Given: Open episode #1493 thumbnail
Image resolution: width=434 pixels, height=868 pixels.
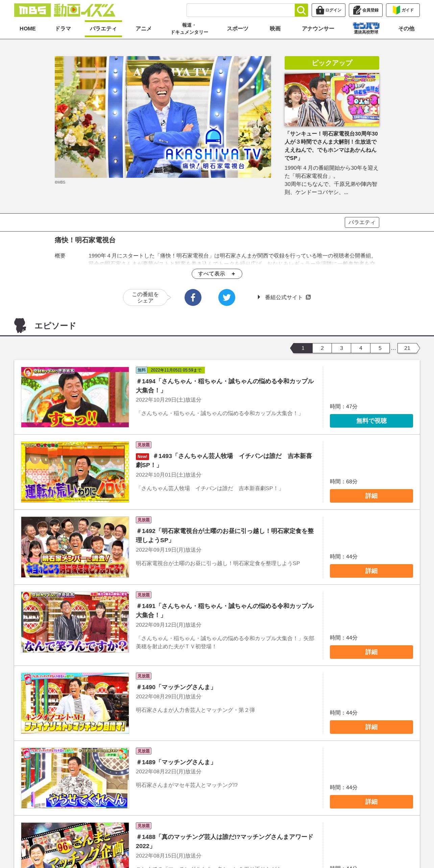Looking at the screenshot, I should click(75, 472).
